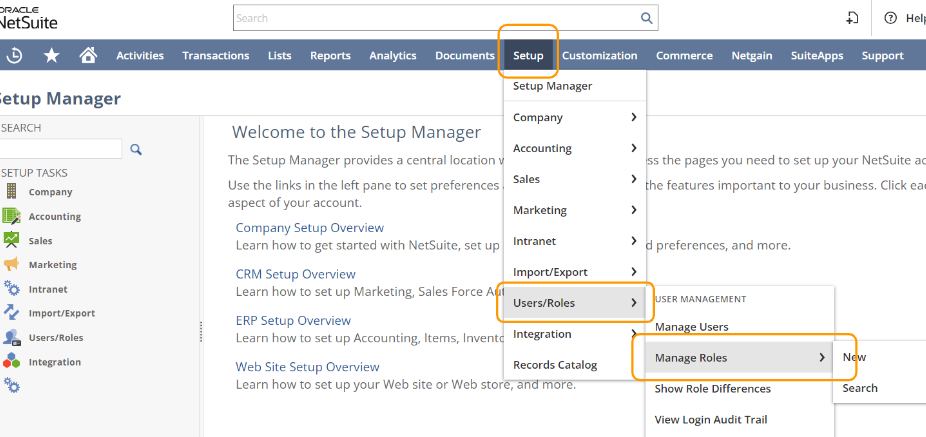926x437 pixels.
Task: Go to the Home house icon
Action: point(88,55)
